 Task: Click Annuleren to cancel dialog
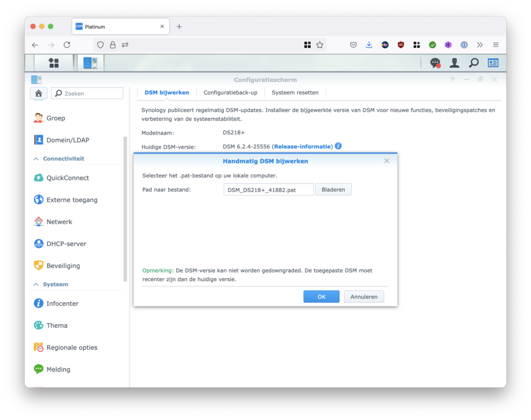[x=364, y=297]
